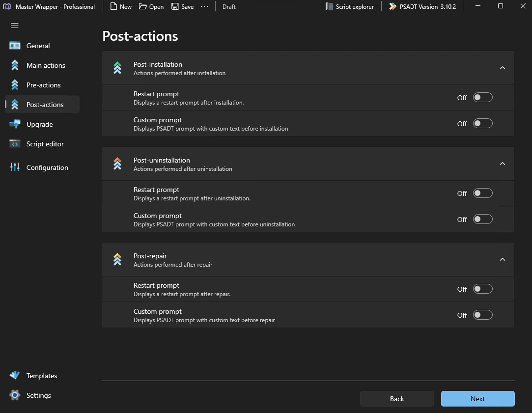Click the Draft status label
The width and height of the screenshot is (532, 413).
[229, 7]
